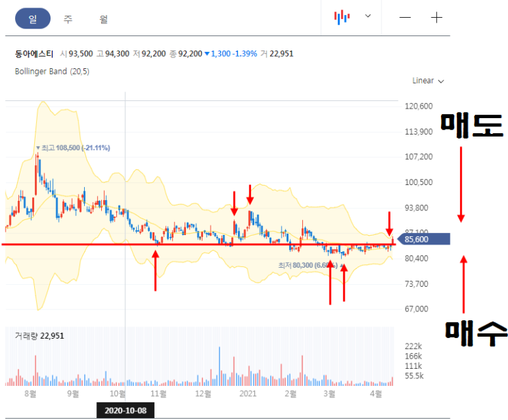Click the 67,000 price axis label

pos(416,309)
